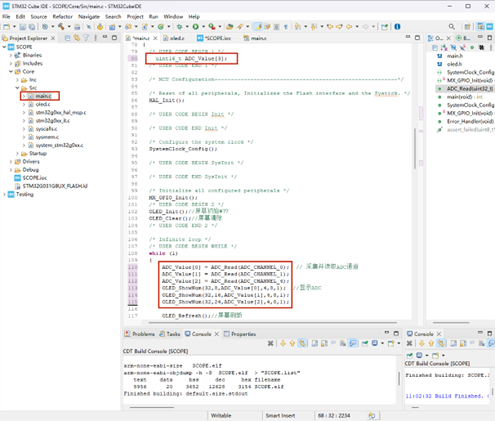The height and width of the screenshot is (421, 495).
Task: Open the Window menu
Action: pyautogui.click(x=173, y=17)
